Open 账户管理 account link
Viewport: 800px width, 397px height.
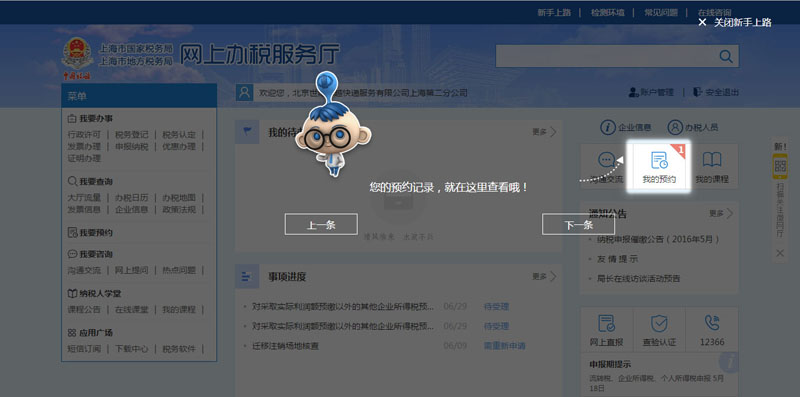click(651, 92)
